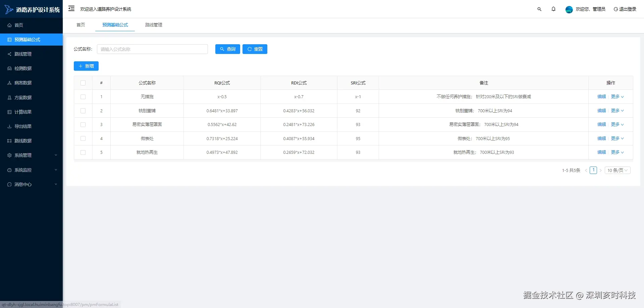Click the 查询 search button

tap(228, 49)
